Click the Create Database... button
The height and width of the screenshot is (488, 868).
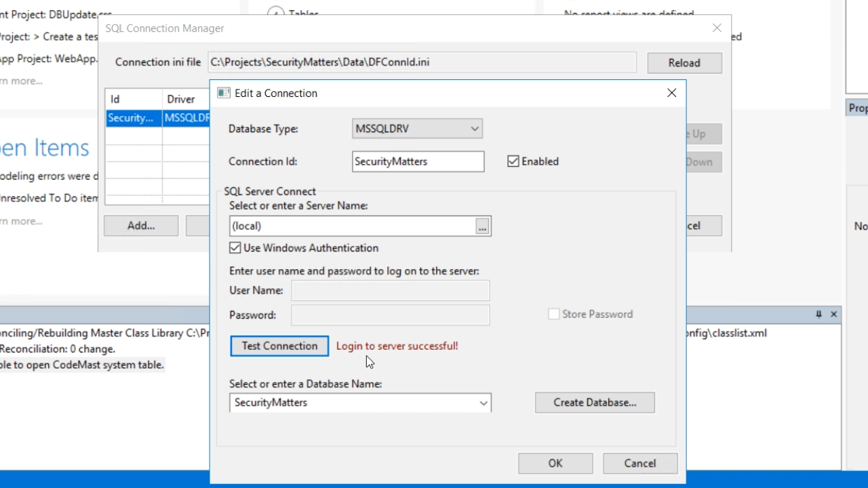point(595,403)
